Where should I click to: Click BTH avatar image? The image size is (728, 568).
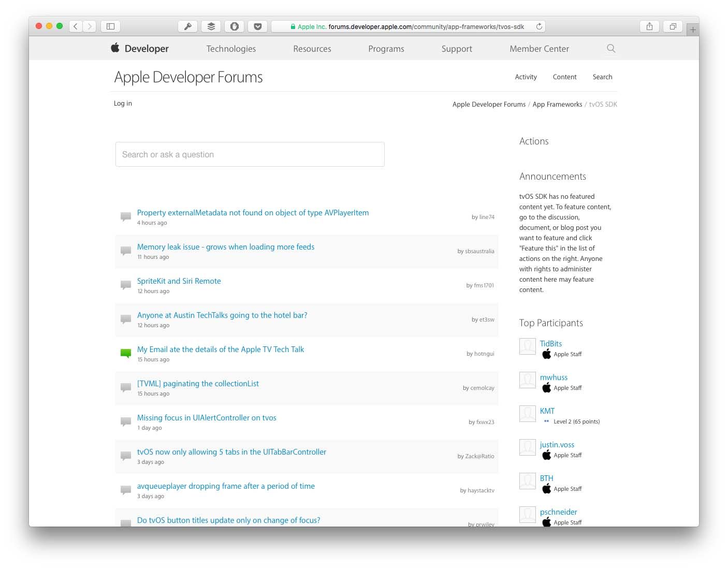[528, 481]
